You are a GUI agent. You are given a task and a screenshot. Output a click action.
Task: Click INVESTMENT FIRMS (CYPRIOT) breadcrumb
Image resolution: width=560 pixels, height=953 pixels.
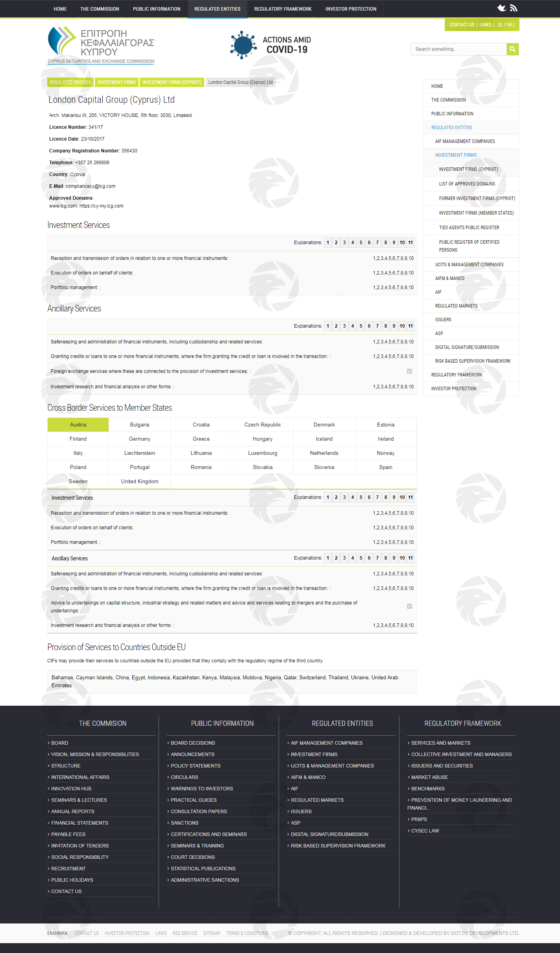coord(172,82)
